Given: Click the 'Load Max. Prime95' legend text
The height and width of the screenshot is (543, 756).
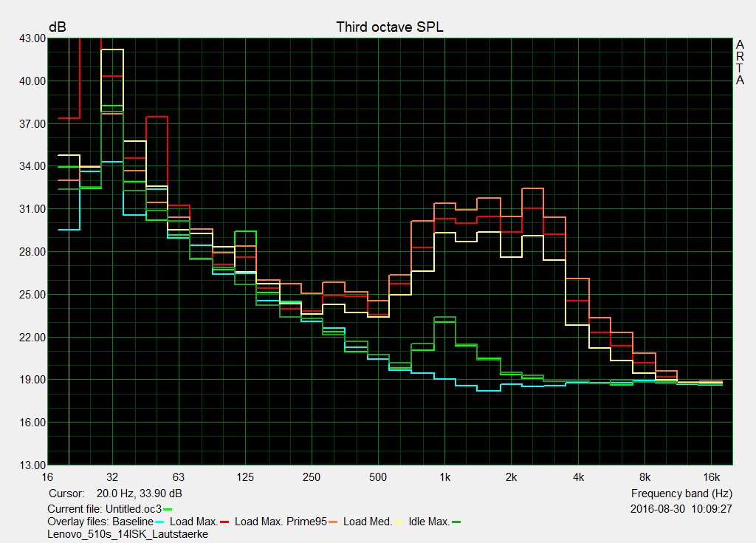Looking at the screenshot, I should coord(281,522).
